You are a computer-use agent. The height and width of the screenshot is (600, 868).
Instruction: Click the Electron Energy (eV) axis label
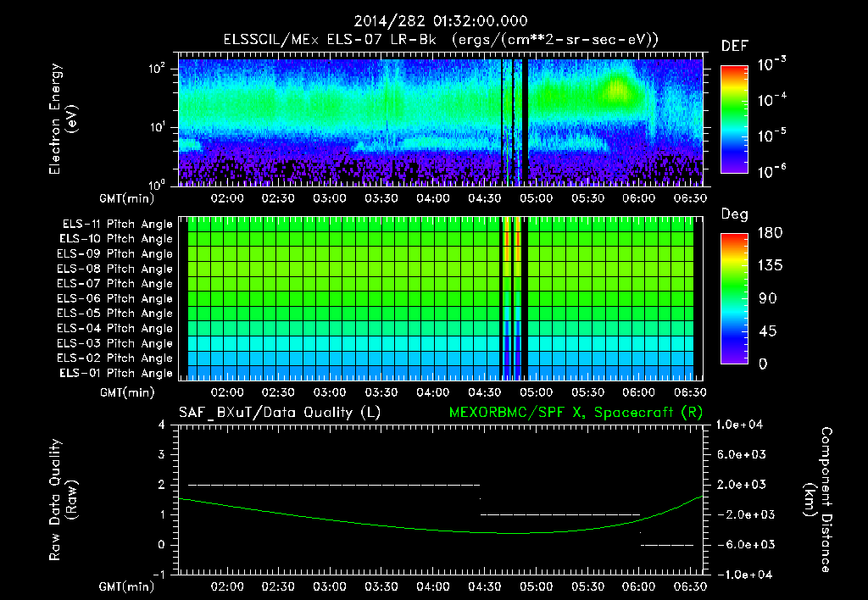(63, 119)
